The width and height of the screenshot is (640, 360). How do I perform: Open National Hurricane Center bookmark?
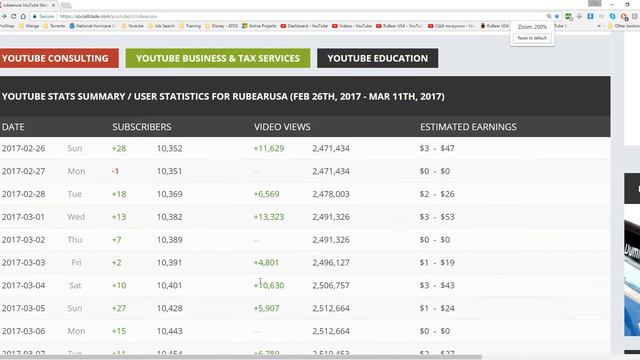point(93,26)
